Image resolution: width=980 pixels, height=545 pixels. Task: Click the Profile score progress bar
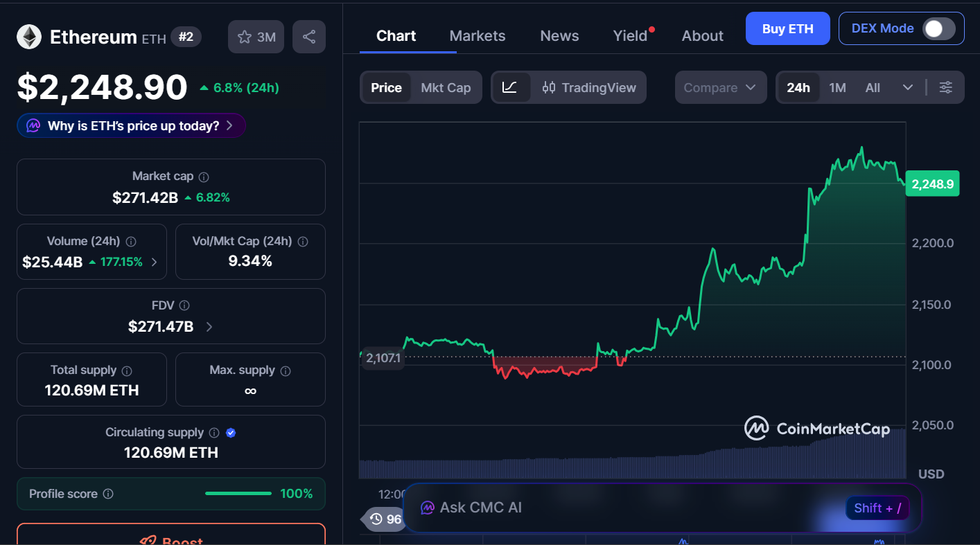pyautogui.click(x=238, y=494)
